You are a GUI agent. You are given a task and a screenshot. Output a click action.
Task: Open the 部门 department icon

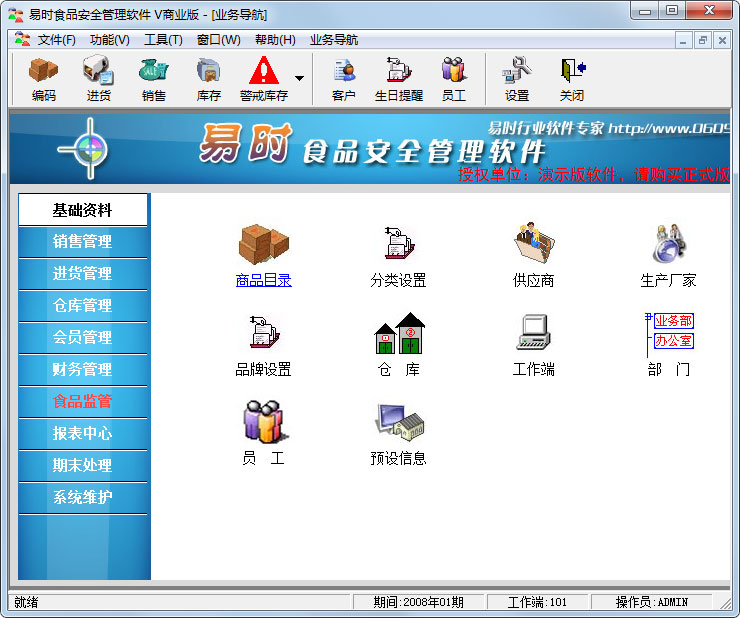click(669, 334)
